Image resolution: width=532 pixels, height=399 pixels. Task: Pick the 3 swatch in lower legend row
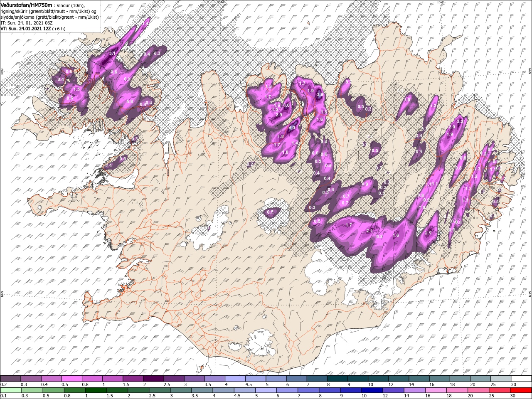tap(181, 390)
